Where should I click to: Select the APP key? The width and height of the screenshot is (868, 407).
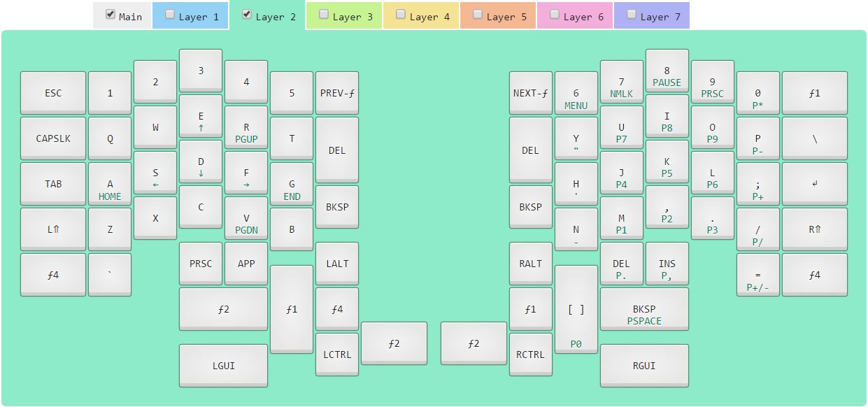pos(246,263)
